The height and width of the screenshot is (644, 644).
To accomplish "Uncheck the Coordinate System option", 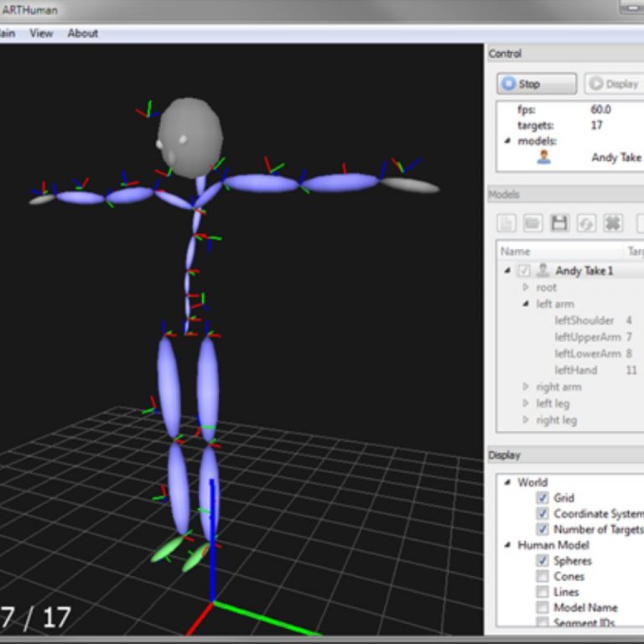I will [543, 514].
